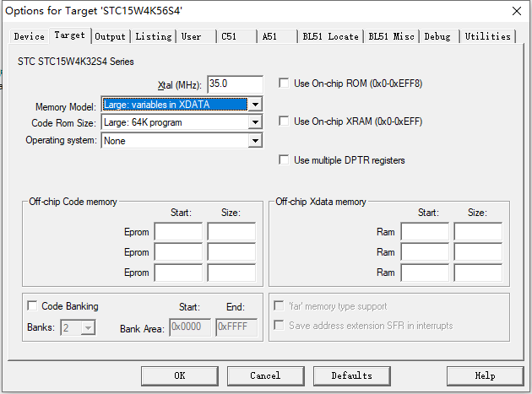Click second Ram Start field
This screenshot has height=394, width=532.
(x=425, y=252)
